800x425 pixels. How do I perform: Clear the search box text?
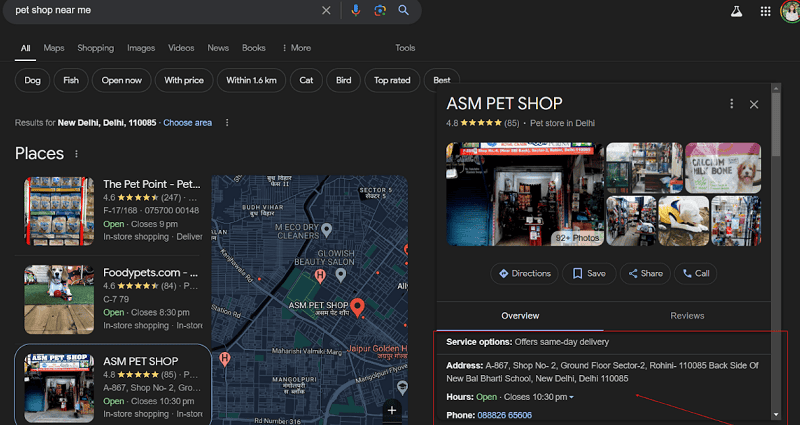click(x=326, y=10)
